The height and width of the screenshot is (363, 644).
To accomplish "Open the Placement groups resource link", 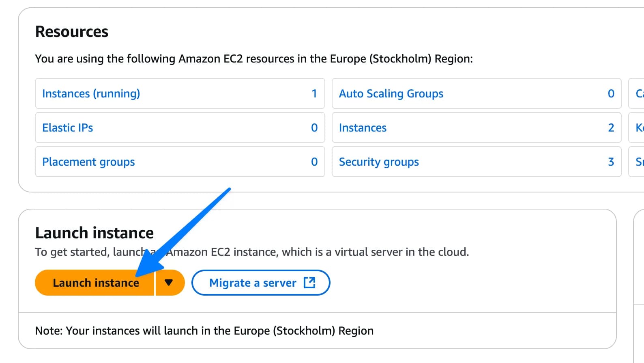I will tap(88, 162).
